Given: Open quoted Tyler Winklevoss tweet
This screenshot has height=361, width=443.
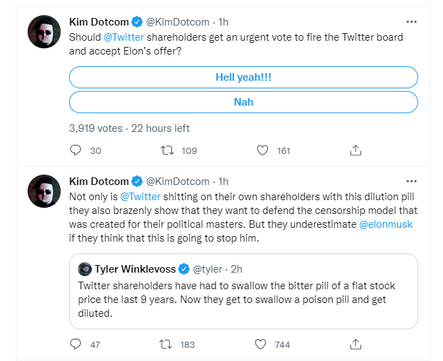Looking at the screenshot, I should coord(243,291).
